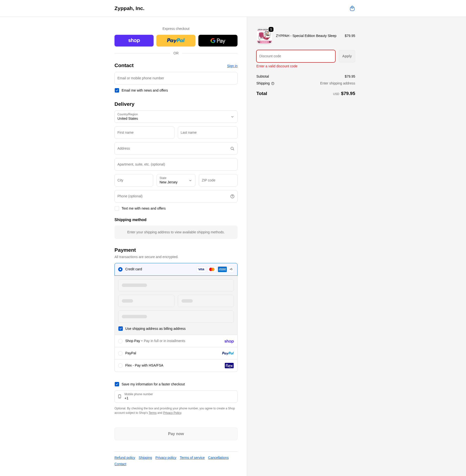The image size is (466, 476).
Task: Click the shipping info question icon
Action: click(x=273, y=83)
